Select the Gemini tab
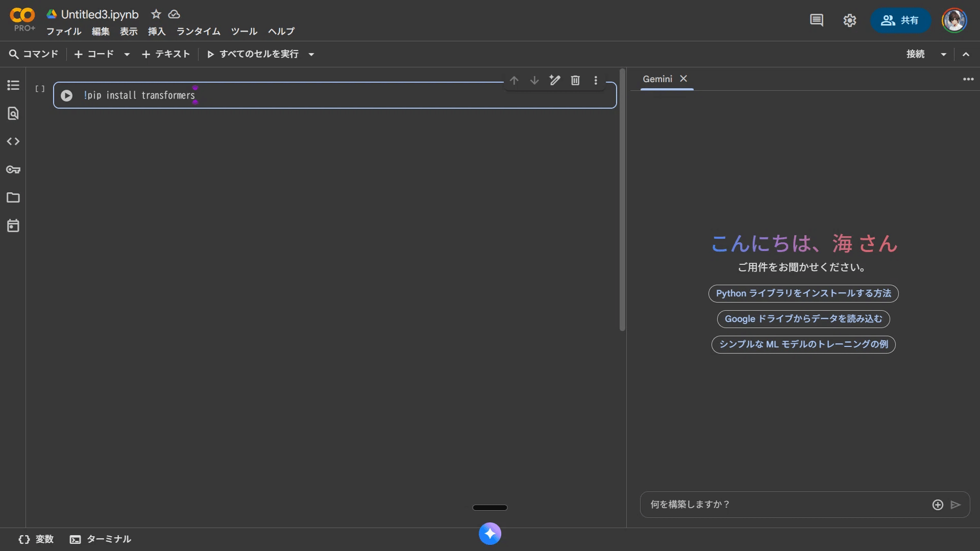Screen dimensions: 980x551 (657, 79)
